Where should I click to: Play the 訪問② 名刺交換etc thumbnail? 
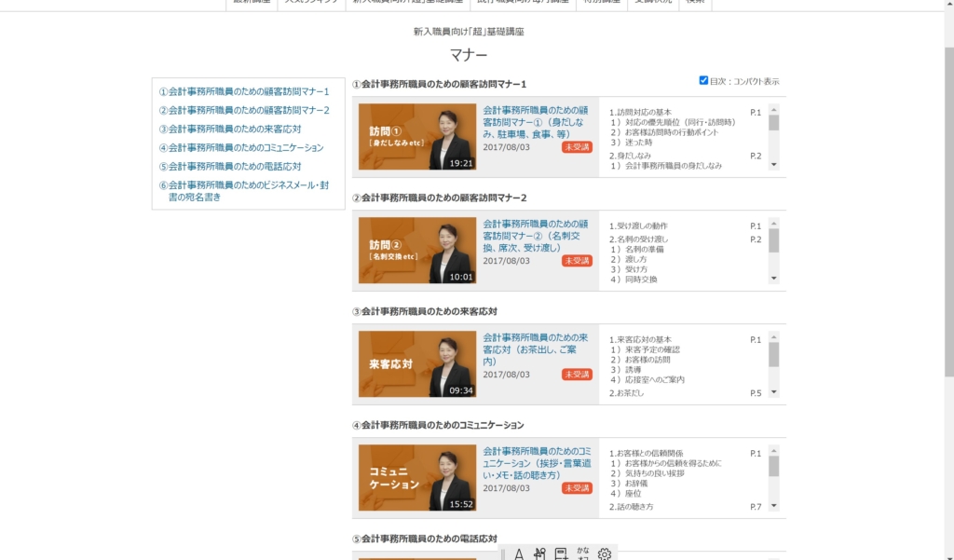coord(417,250)
